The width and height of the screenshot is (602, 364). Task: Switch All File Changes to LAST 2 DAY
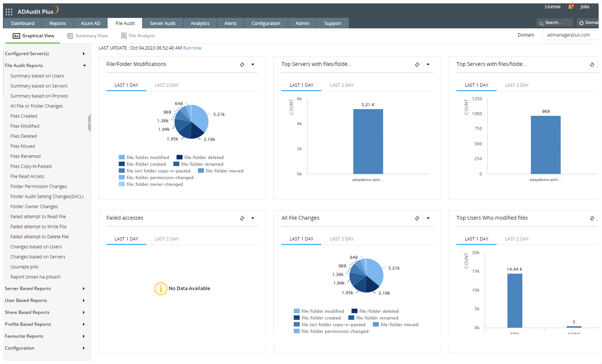click(x=341, y=239)
